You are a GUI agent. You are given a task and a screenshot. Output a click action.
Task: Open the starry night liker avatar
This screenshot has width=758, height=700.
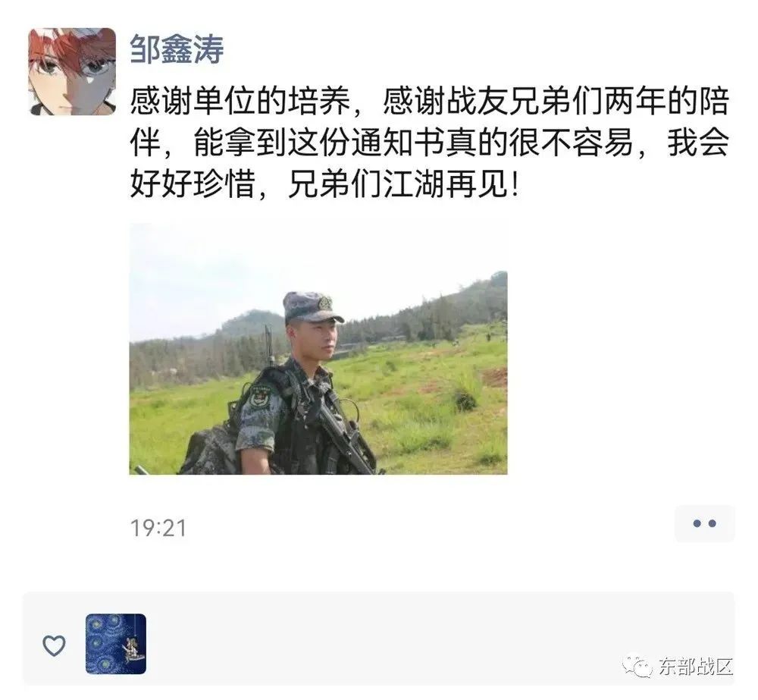(115, 644)
